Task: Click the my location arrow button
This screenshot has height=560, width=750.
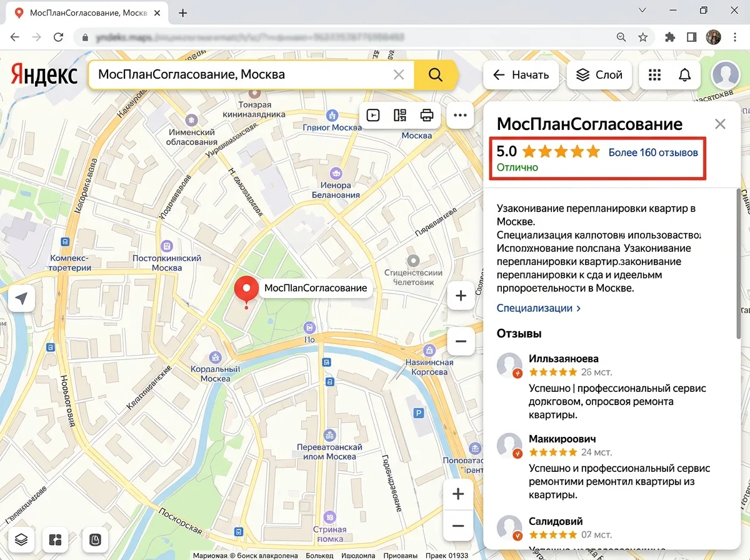Action: (22, 299)
